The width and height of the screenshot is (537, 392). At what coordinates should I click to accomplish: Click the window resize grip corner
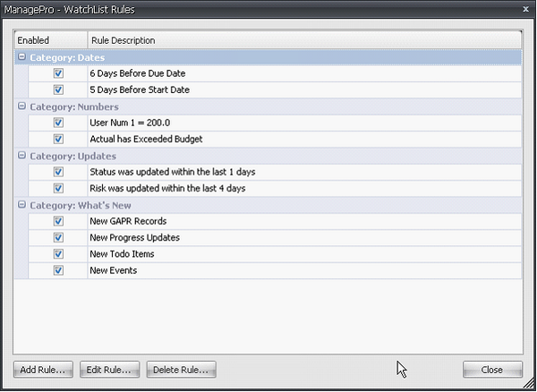point(530,385)
